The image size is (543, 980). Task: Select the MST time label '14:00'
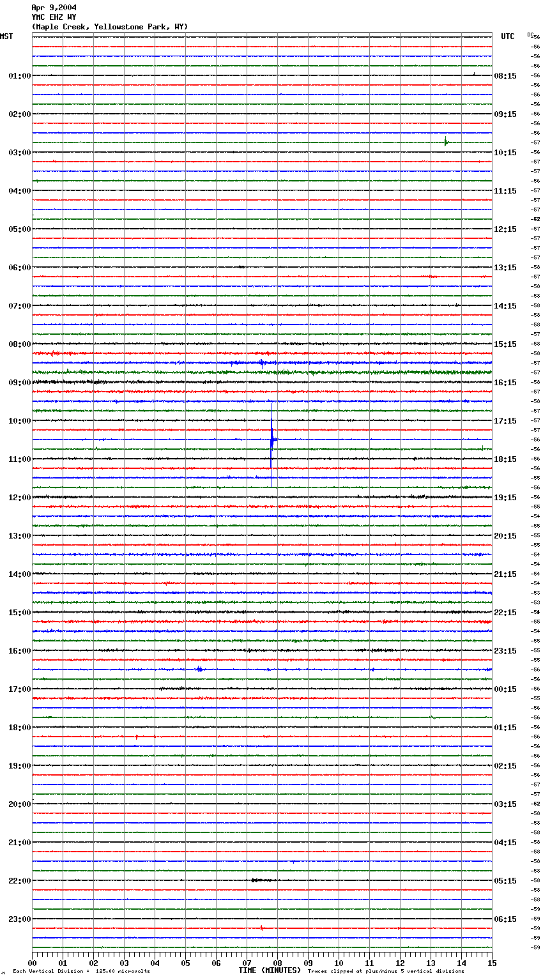[x=20, y=574]
